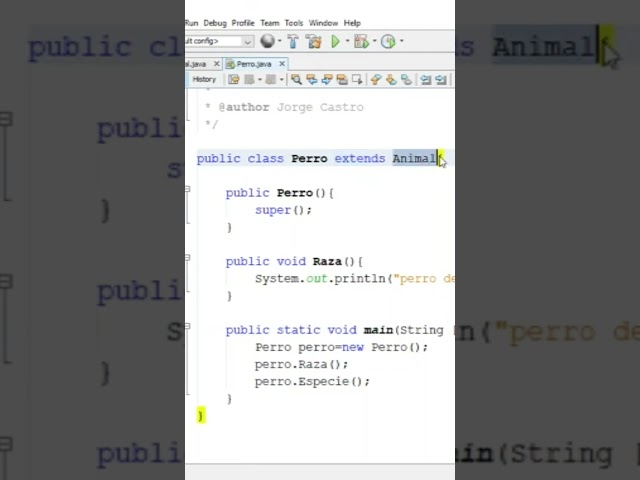Open the editor Forward history dropdown arrow
640x480 pixels.
click(281, 80)
